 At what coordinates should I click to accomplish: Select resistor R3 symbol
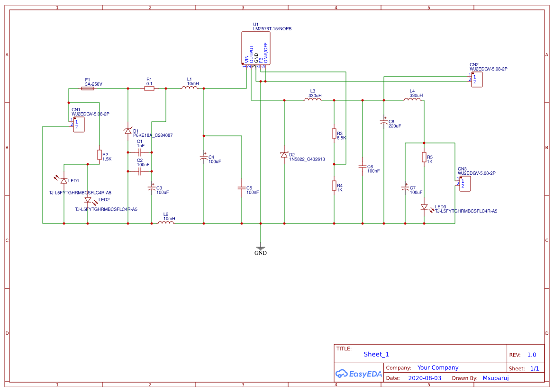click(x=334, y=134)
